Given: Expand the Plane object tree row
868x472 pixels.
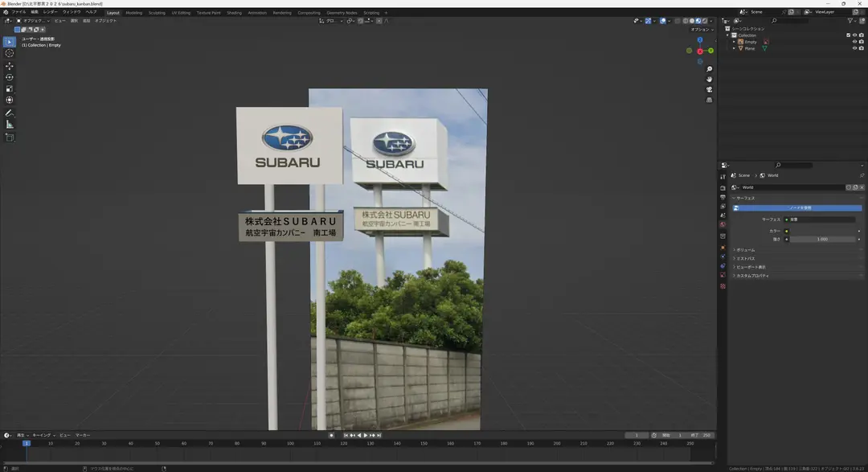Looking at the screenshot, I should (735, 49).
